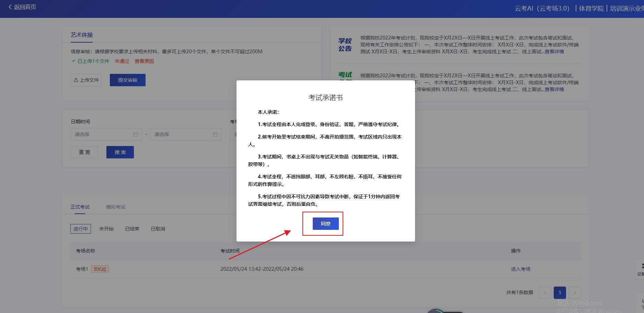The height and width of the screenshot is (313, 644).
Task: Switch to the 模拟考试 tab
Action: click(x=116, y=207)
